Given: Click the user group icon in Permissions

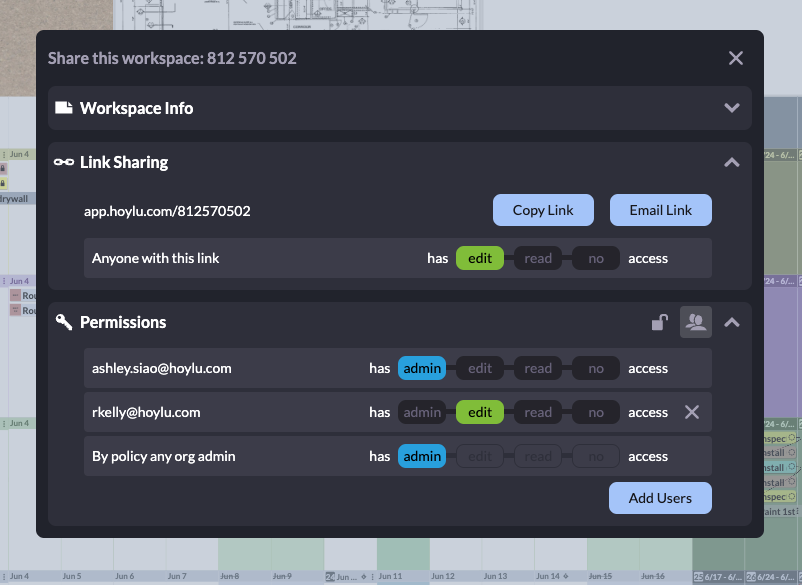Looking at the screenshot, I should point(696,322).
